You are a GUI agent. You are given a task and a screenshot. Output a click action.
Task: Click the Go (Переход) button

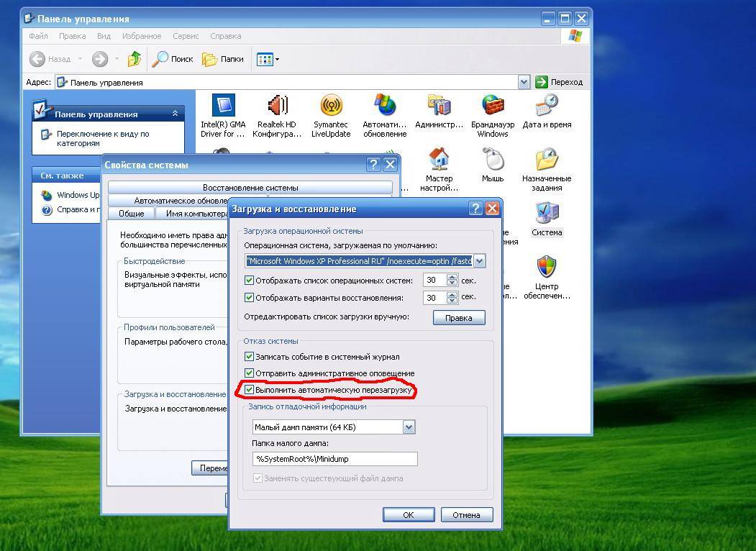(560, 82)
